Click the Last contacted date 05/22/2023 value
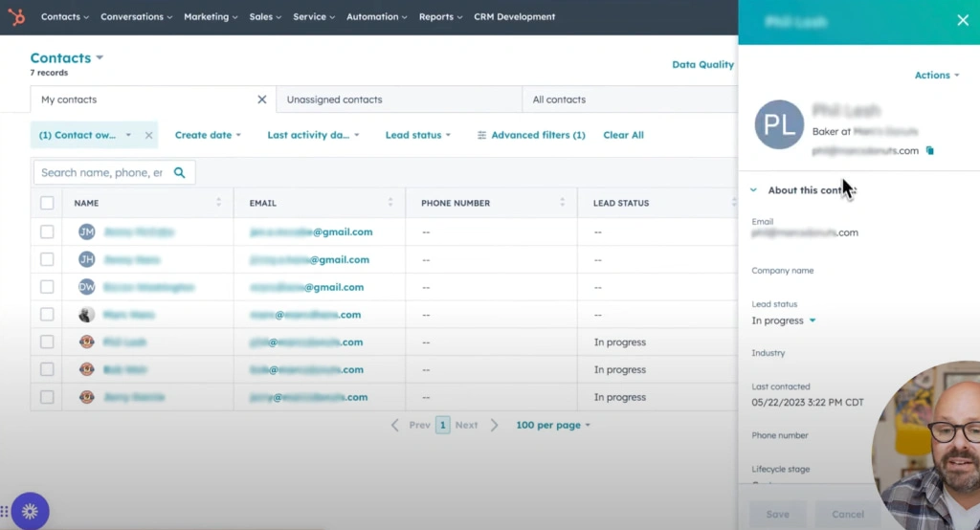 point(808,403)
